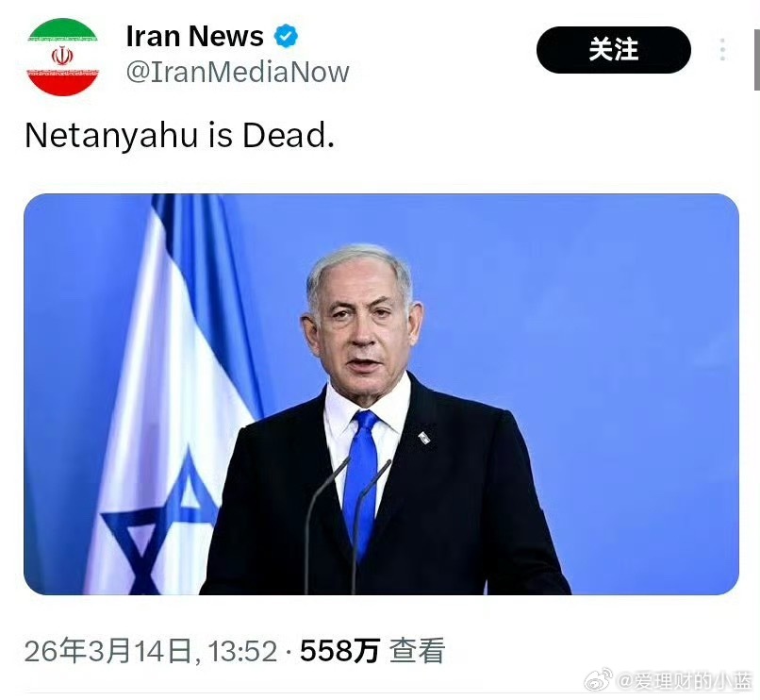Click the red emblem inside the avatar
Viewport: 760px width, 700px height.
(62, 56)
